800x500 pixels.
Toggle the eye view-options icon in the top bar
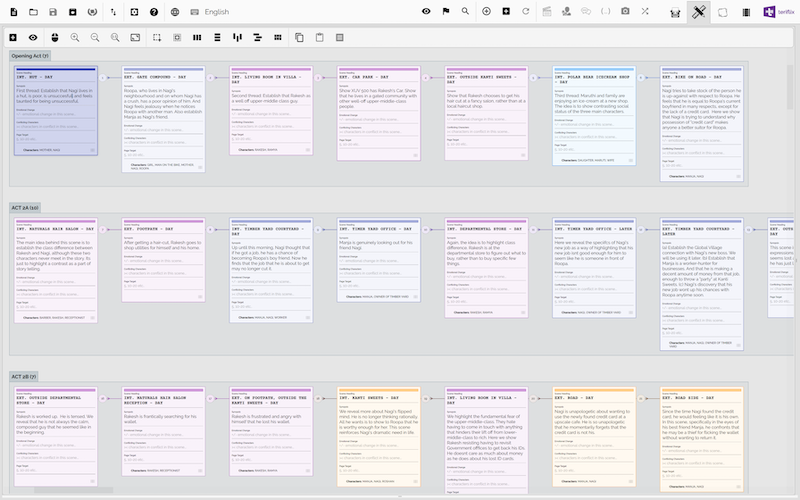point(426,11)
